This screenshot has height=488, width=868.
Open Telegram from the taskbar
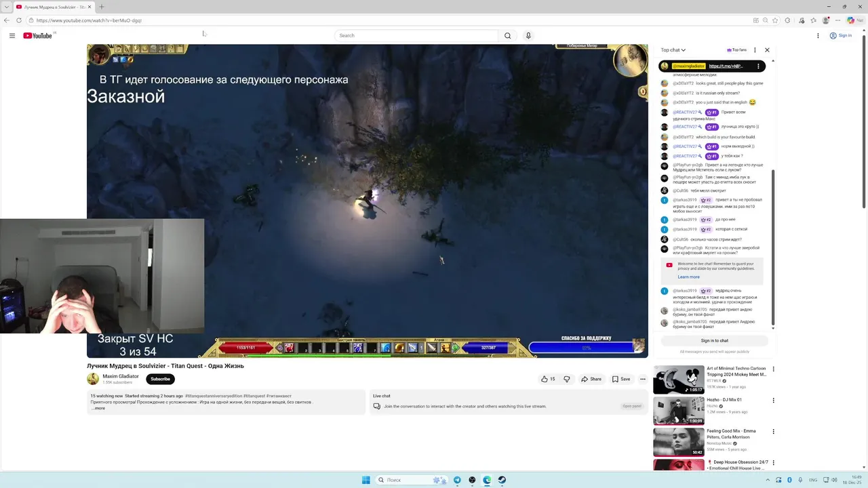(x=457, y=480)
